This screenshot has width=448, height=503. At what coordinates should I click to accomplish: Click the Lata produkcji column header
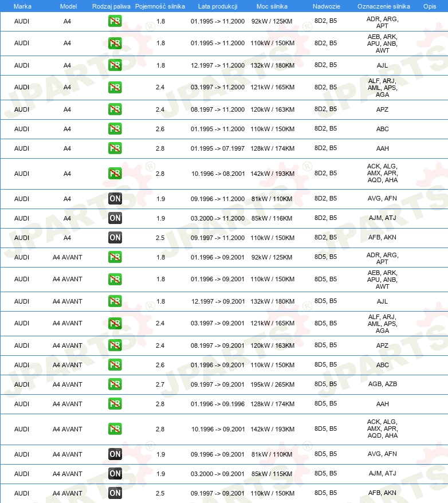[218, 6]
